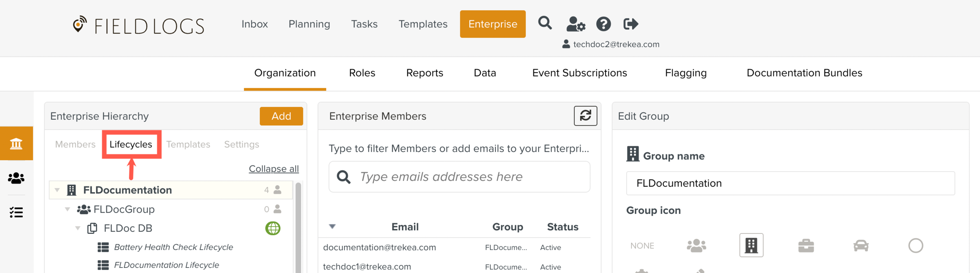Choose the briefcase group icon
The width and height of the screenshot is (980, 273).
[806, 246]
